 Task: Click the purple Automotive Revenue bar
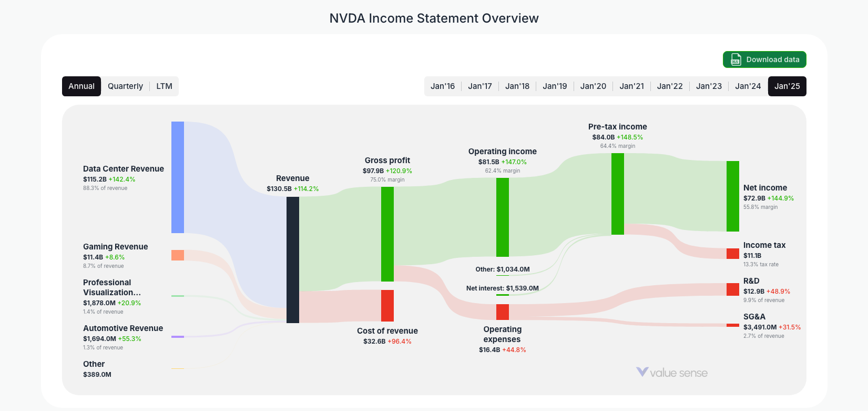(178, 337)
